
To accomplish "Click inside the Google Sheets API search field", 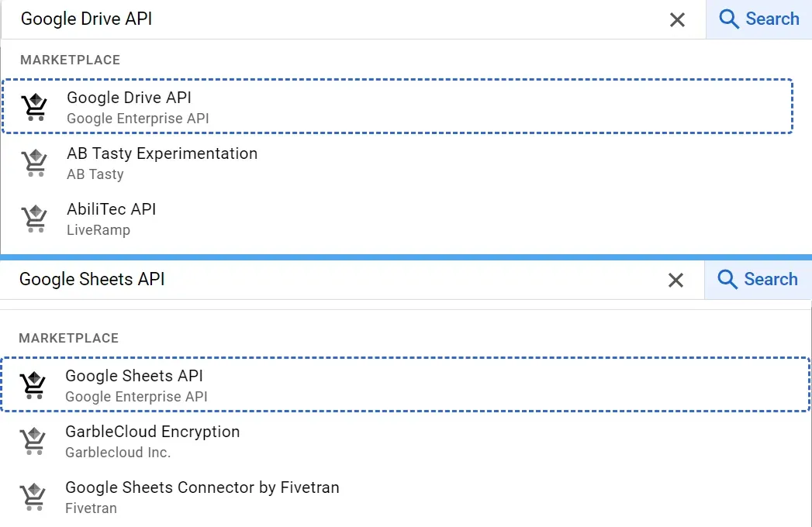I will click(310, 279).
